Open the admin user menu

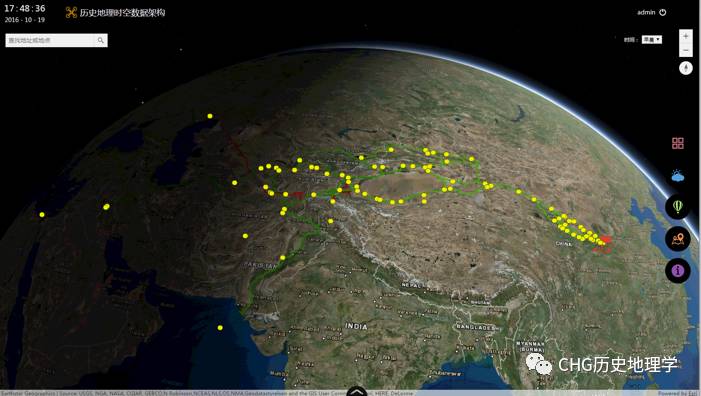(x=646, y=13)
